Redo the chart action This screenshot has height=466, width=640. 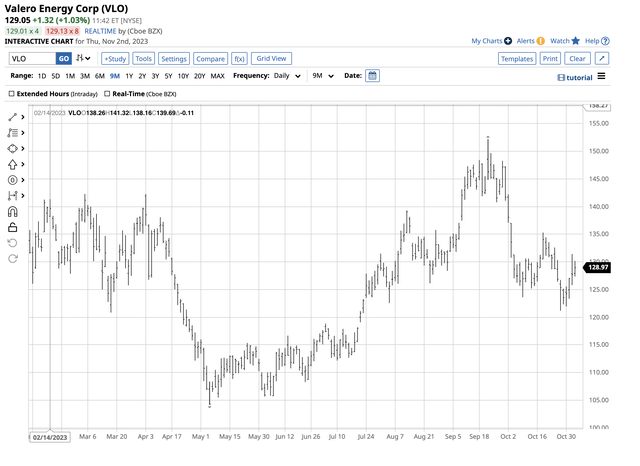13,259
